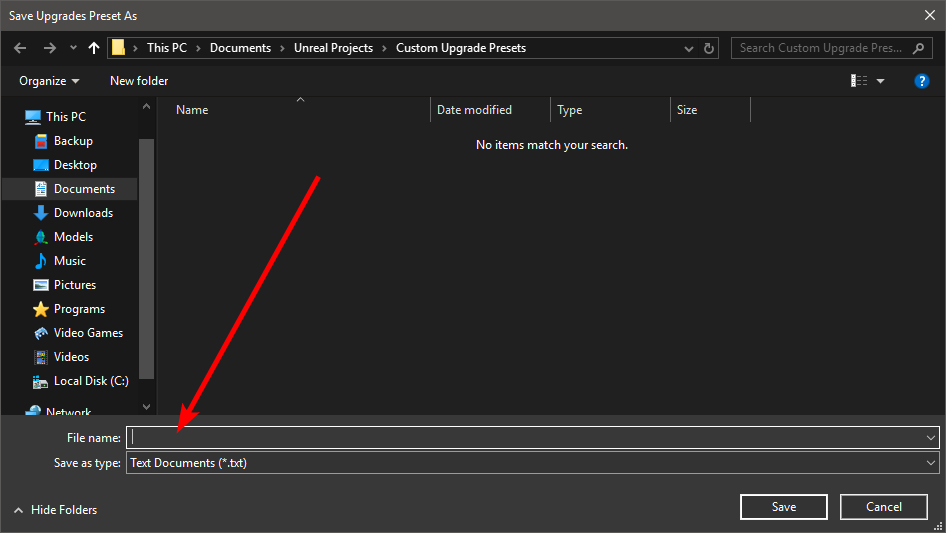Refresh the current folder view
The image size is (946, 533).
(x=709, y=48)
